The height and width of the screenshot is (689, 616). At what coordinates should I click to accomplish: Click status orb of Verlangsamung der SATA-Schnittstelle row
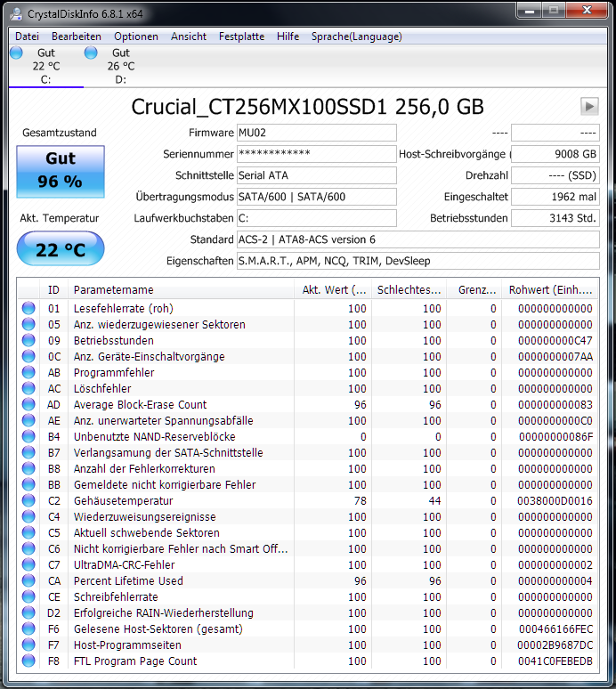coord(28,452)
